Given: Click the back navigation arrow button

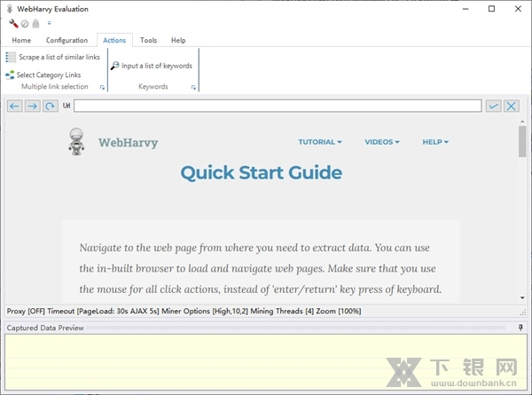Looking at the screenshot, I should [x=14, y=106].
